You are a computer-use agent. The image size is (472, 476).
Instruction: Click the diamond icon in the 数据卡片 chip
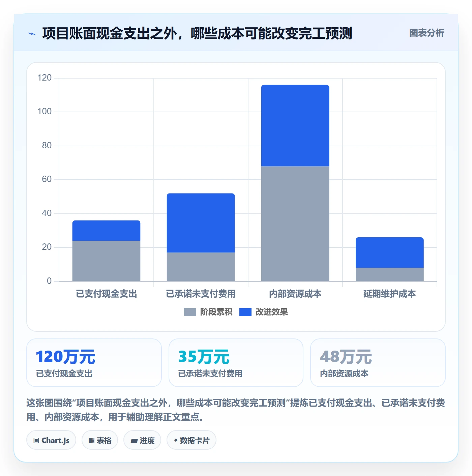tap(176, 440)
